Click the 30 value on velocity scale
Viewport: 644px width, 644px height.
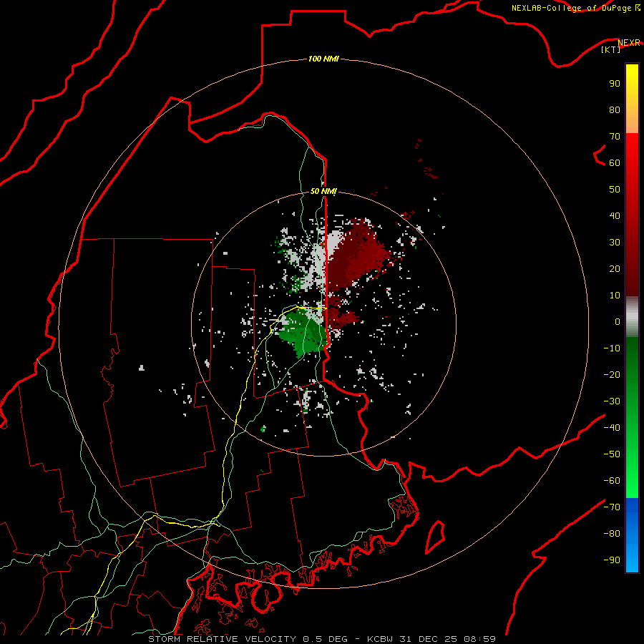[615, 243]
